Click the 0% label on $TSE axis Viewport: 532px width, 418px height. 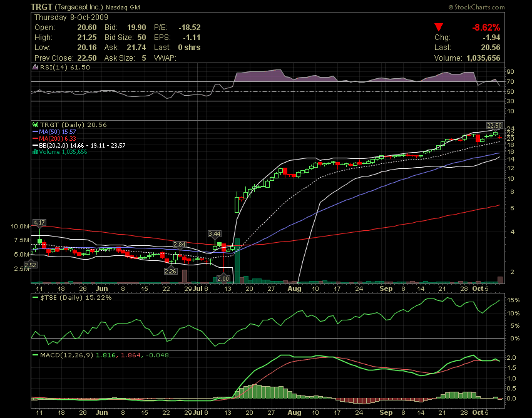pyautogui.click(x=515, y=339)
